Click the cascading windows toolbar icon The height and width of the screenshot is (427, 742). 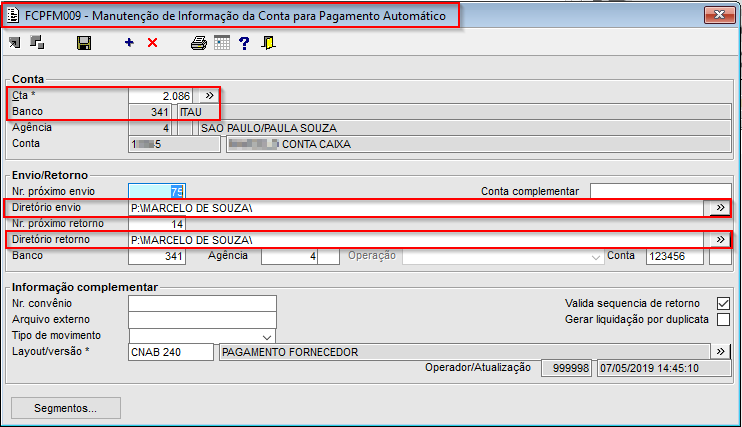(x=37, y=43)
